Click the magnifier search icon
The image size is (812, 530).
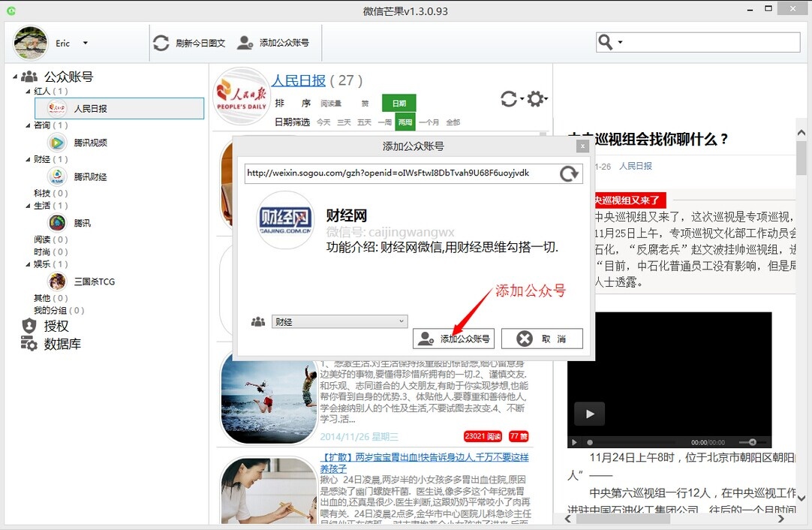[x=605, y=42]
